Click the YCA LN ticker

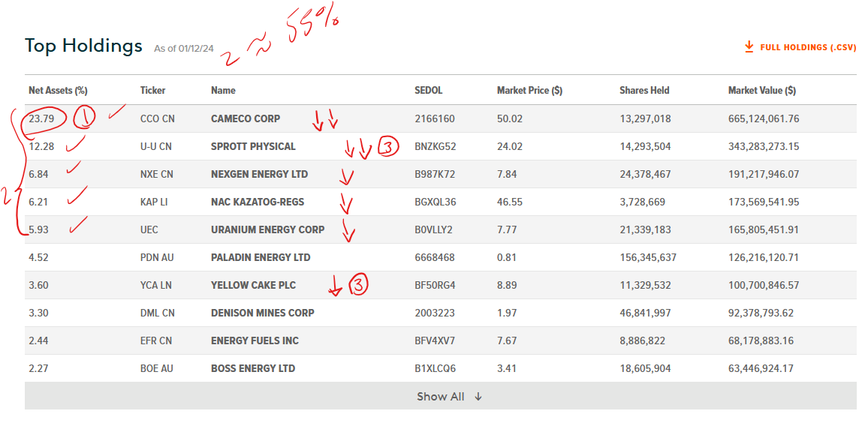click(157, 285)
